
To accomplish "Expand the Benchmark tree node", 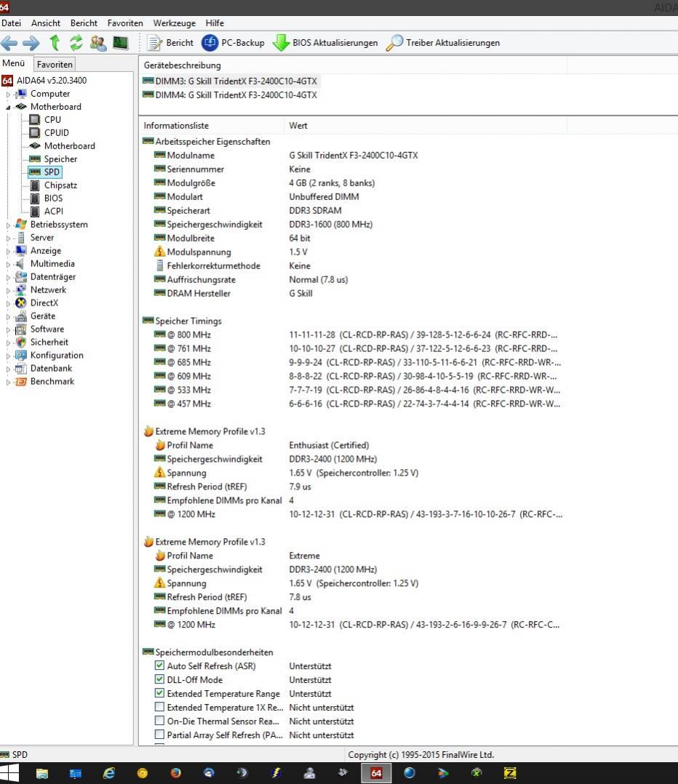I will [8, 382].
